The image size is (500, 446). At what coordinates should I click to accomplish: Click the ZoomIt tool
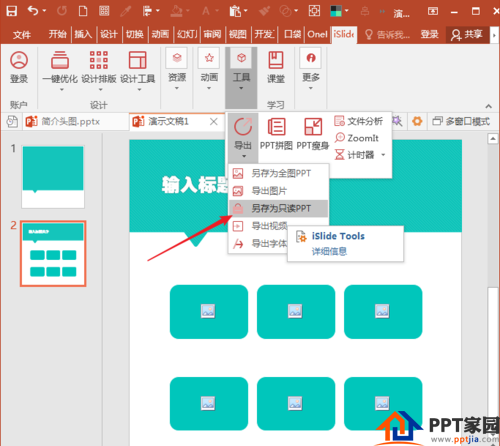click(357, 138)
